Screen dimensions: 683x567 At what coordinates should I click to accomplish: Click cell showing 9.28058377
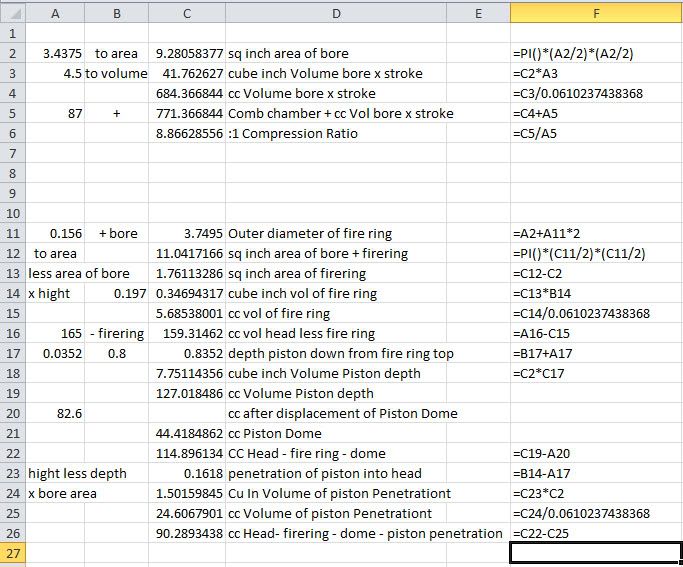[x=189, y=54]
